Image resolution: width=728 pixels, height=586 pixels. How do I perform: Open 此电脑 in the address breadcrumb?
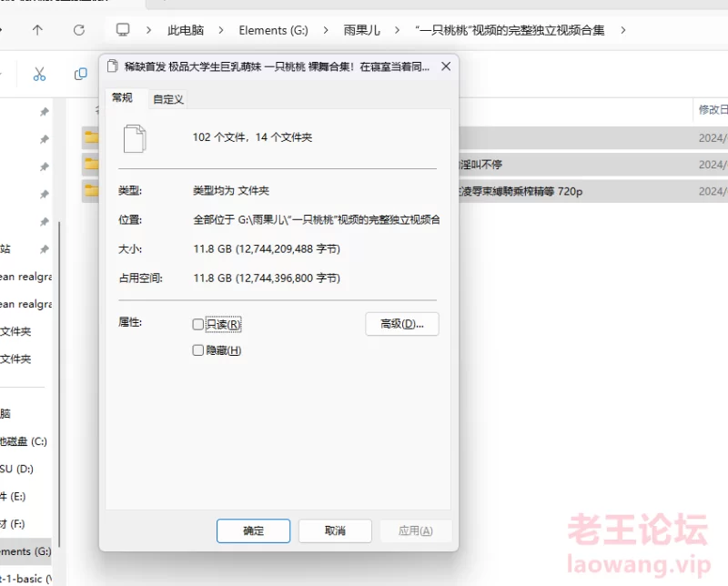pos(186,31)
